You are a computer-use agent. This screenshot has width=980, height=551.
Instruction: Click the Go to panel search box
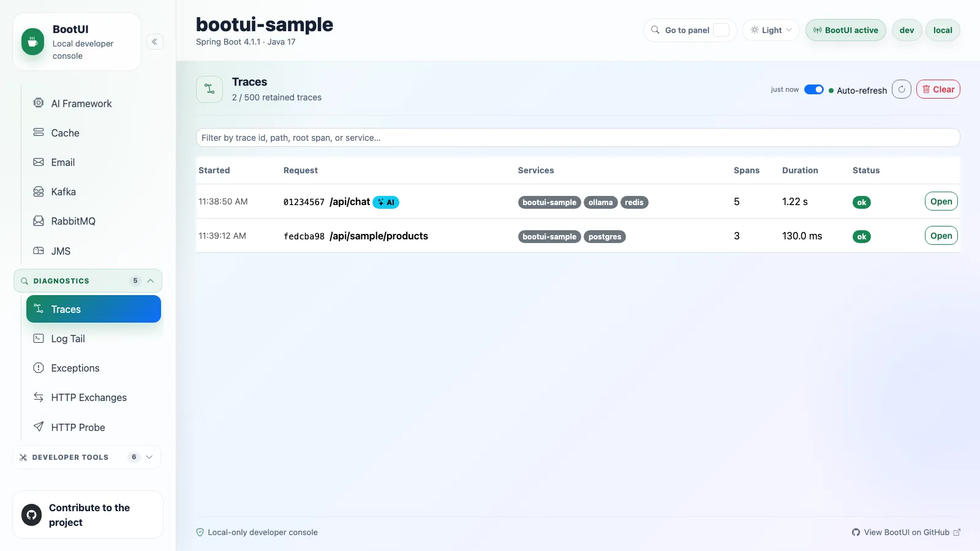690,30
